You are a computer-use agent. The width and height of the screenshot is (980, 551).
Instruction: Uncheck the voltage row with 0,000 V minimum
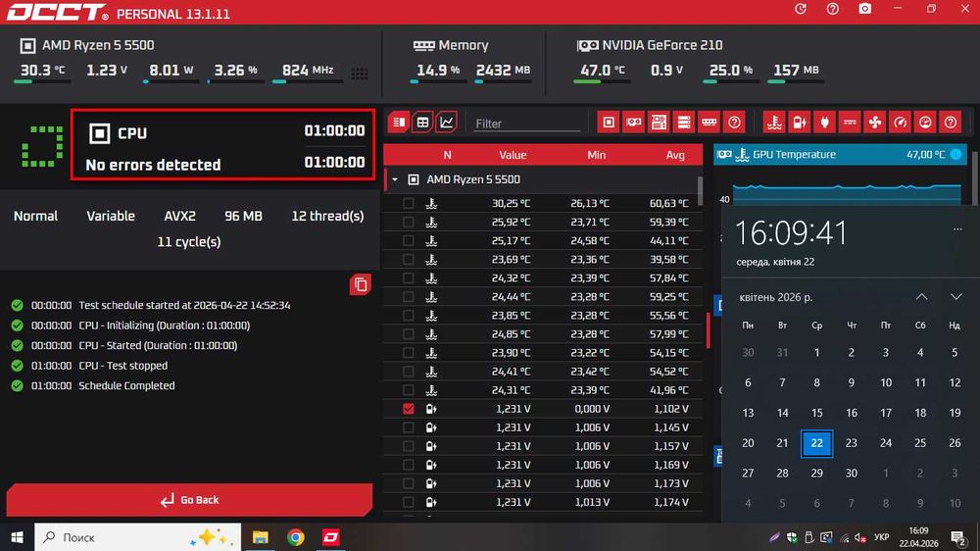pyautogui.click(x=408, y=409)
